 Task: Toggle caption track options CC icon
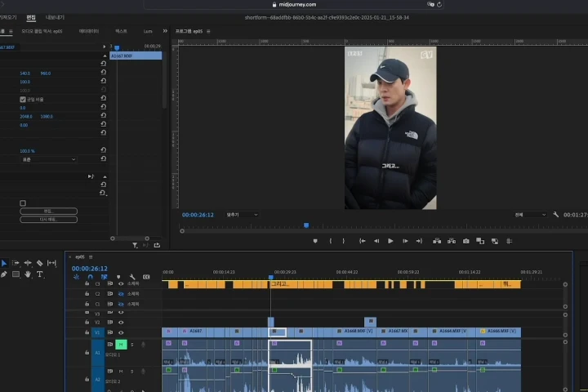[x=146, y=277]
